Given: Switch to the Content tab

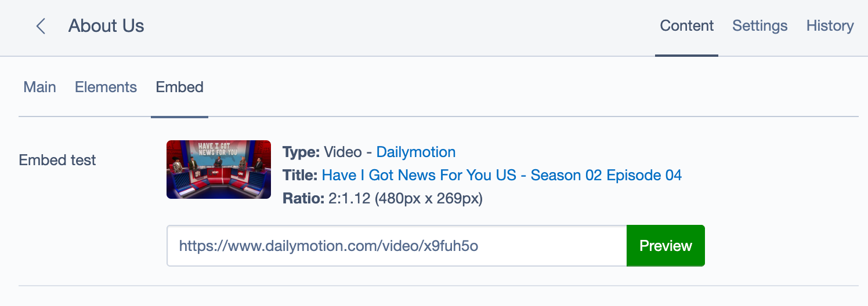Looking at the screenshot, I should [x=687, y=26].
